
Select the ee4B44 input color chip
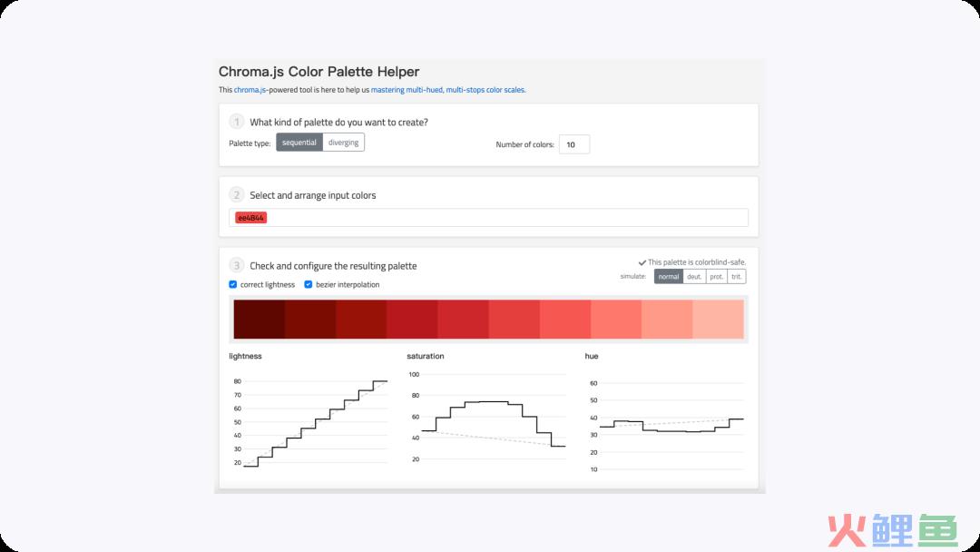(250, 218)
